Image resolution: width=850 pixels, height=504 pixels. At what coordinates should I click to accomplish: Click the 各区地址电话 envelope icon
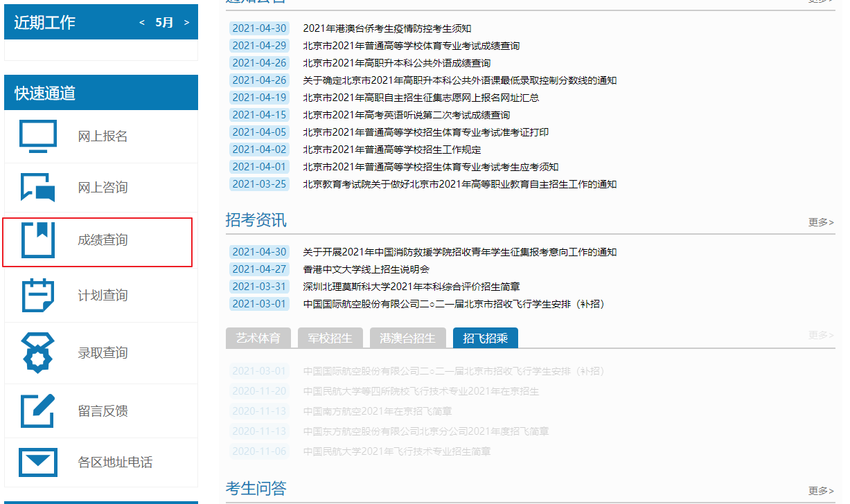tap(38, 462)
